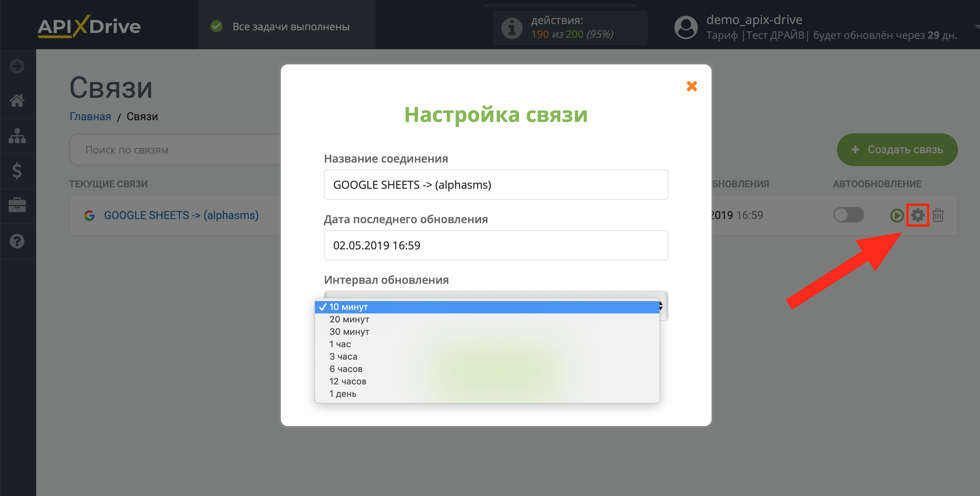Expand the sidebar with the arrow icon

click(17, 66)
